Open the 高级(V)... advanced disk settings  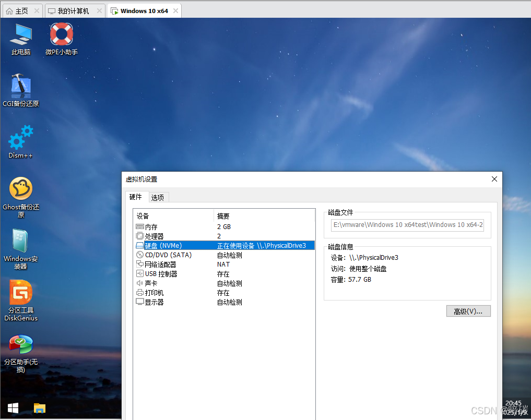click(x=468, y=311)
